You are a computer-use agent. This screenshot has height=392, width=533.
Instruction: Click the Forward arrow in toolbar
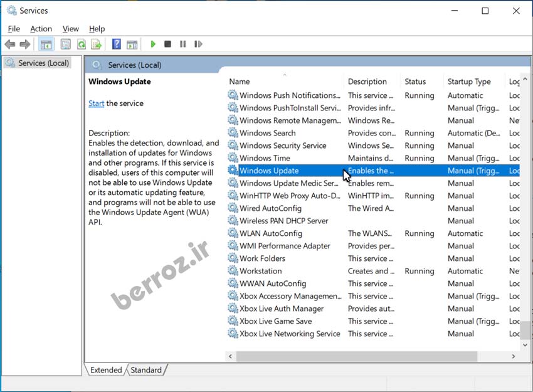pos(25,45)
